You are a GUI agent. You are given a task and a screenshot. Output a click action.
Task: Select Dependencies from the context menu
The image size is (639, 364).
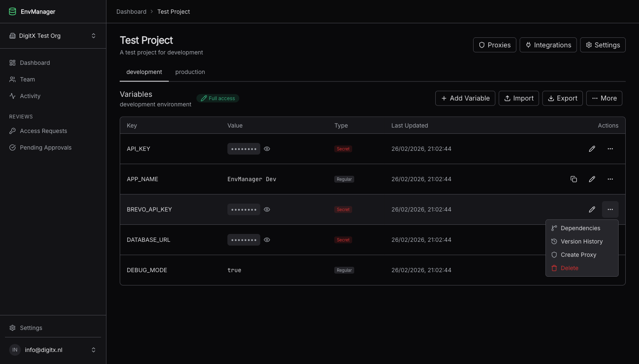[582, 228]
